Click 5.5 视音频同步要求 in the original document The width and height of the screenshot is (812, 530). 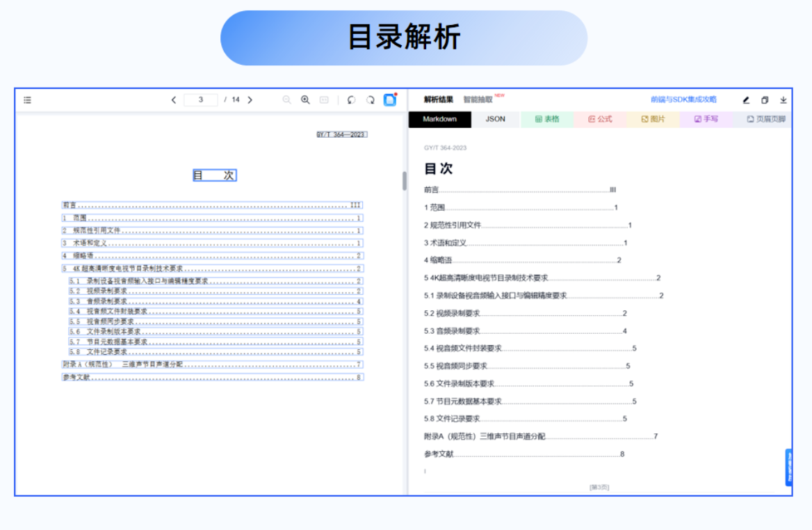tap(216, 321)
